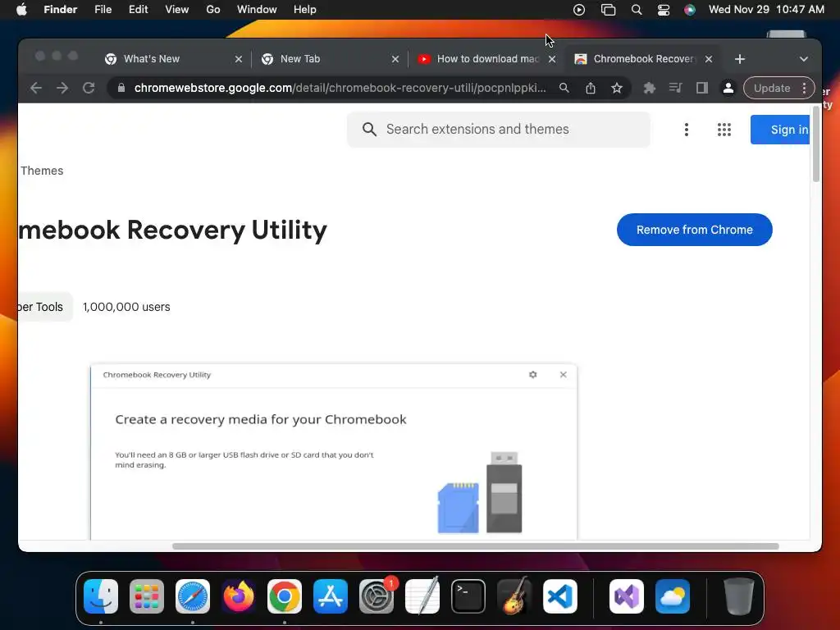Open the Extensions puzzle-piece menu
Viewport: 840px width, 630px height.
pos(650,88)
